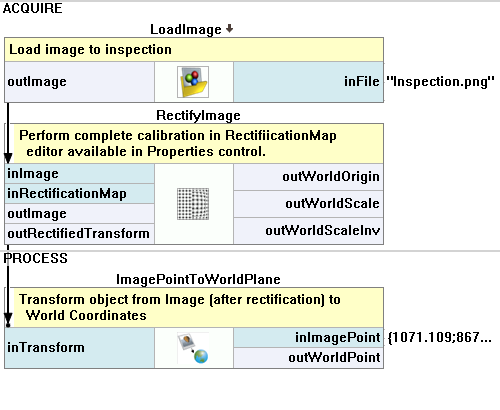Click the LoadImage folder icon

(x=193, y=82)
